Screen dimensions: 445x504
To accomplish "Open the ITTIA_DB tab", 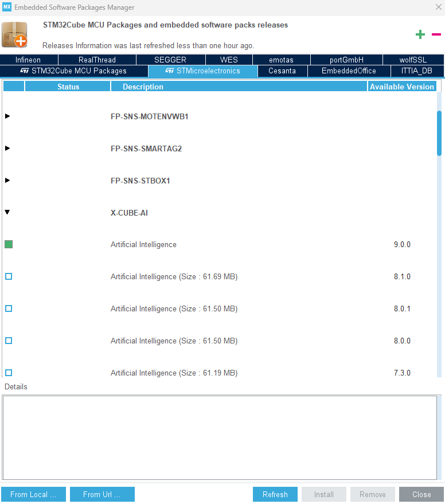I will click(x=417, y=71).
